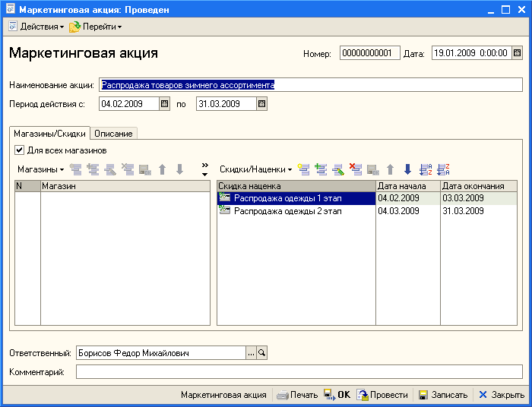The width and height of the screenshot is (532, 407).
Task: Sort discounts descending Z-A
Action: coord(444,169)
